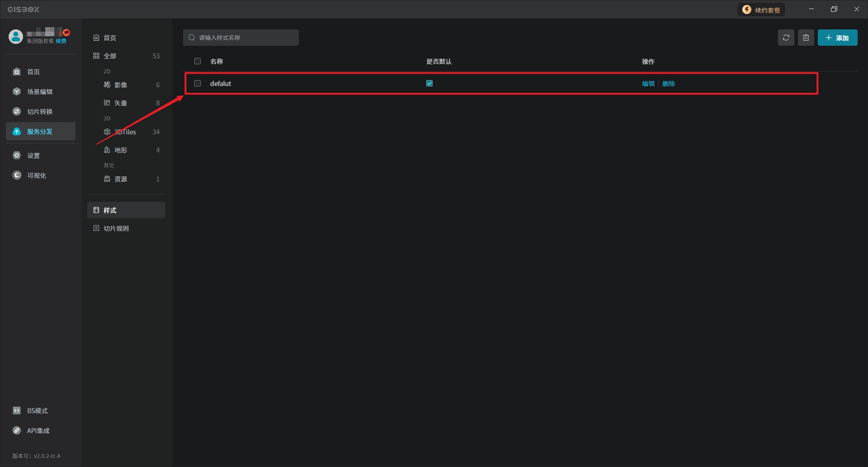Click the trash delete icon button
Image resolution: width=868 pixels, height=467 pixels.
(x=806, y=38)
